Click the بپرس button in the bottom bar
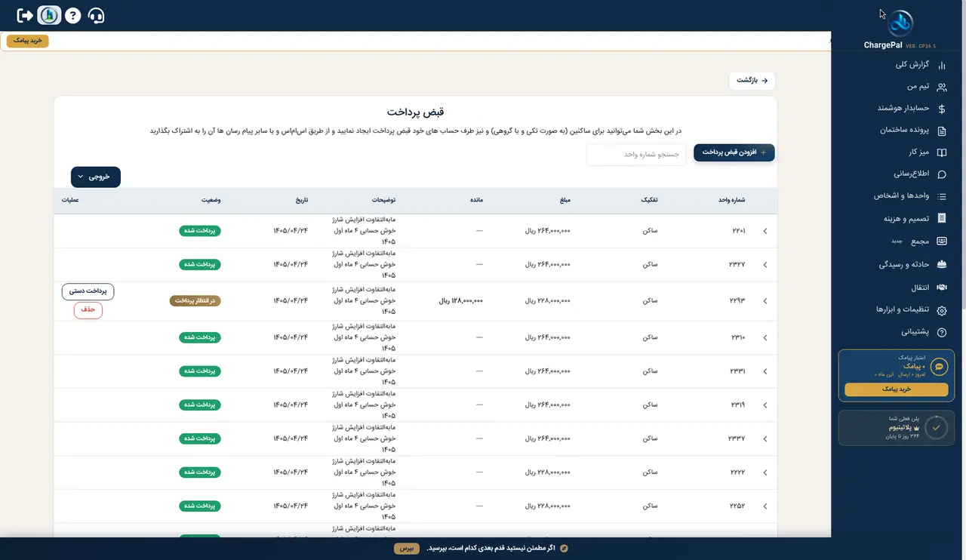The image size is (966, 560). click(406, 548)
